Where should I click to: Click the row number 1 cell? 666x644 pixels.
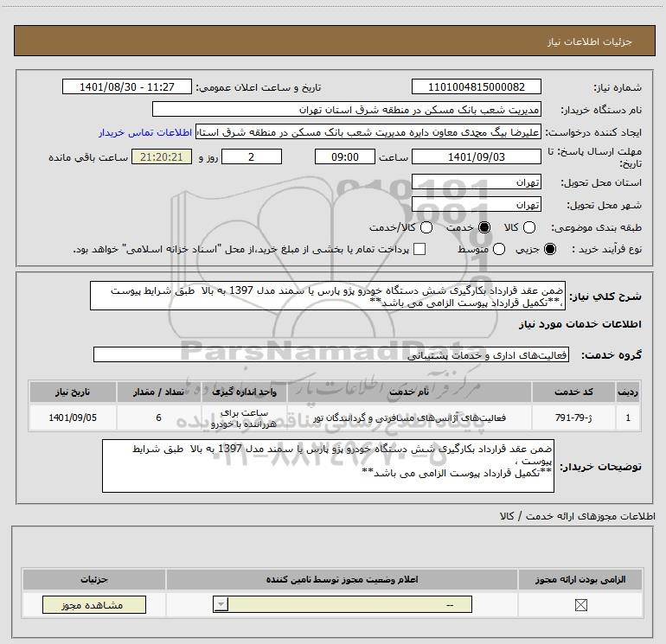(628, 418)
